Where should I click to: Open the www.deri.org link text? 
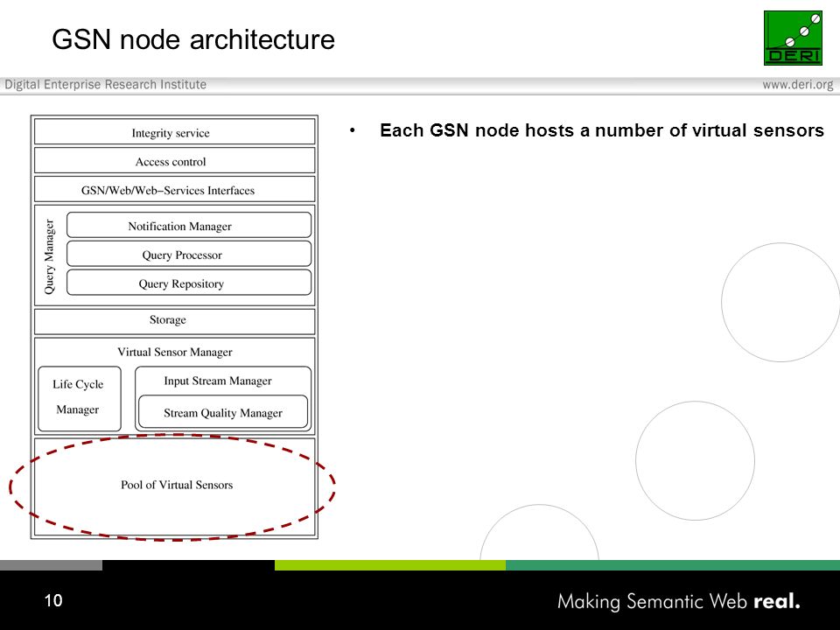click(798, 85)
